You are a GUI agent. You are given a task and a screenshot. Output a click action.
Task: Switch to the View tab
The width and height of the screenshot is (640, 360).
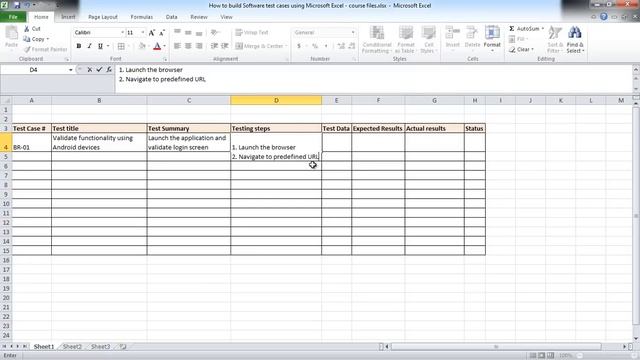[x=226, y=17]
